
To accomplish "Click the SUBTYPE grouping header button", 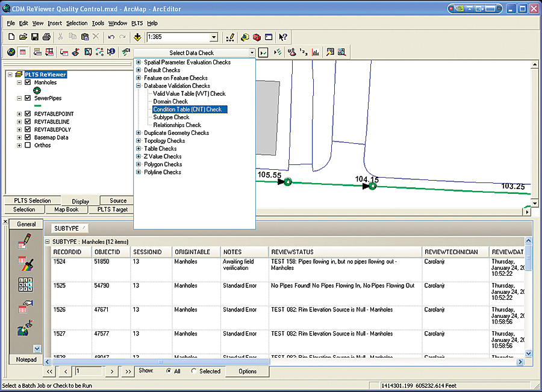I will [70, 228].
